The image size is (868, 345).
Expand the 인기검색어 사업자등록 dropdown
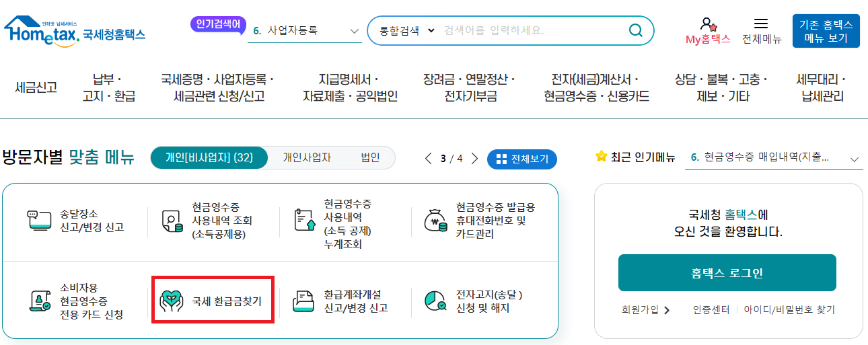pyautogui.click(x=355, y=31)
